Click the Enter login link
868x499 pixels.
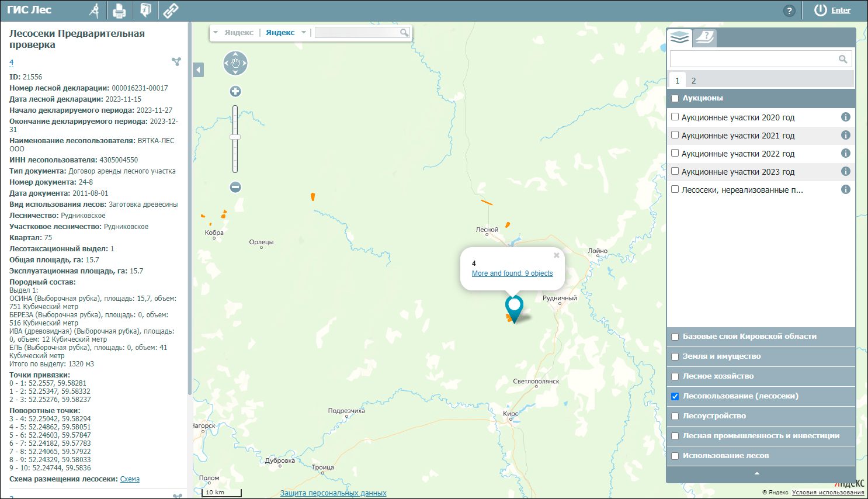pos(841,11)
